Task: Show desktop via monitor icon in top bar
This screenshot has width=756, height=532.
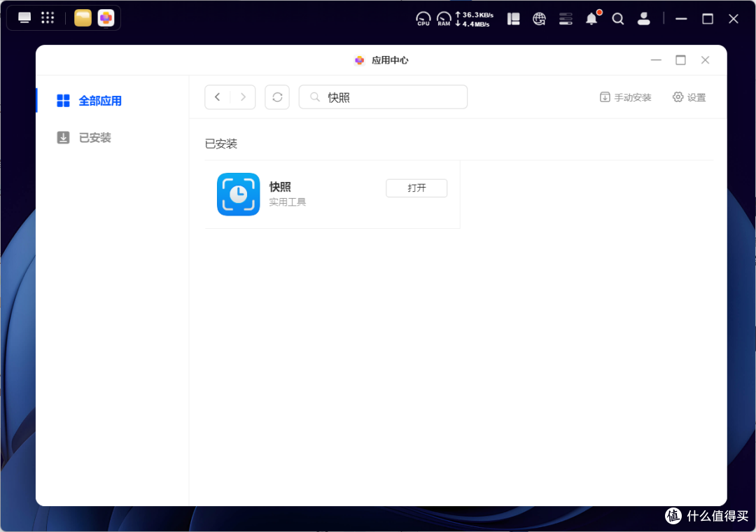Action: pyautogui.click(x=24, y=18)
